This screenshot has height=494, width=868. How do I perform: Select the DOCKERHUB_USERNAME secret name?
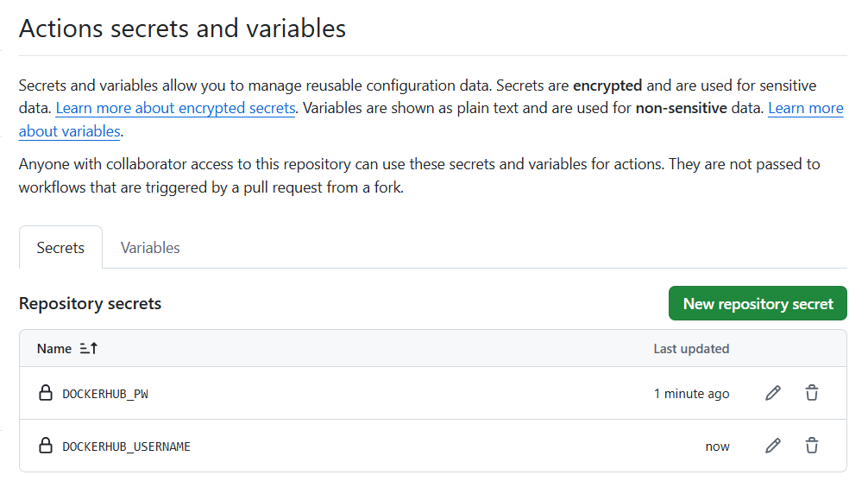pyautogui.click(x=126, y=446)
